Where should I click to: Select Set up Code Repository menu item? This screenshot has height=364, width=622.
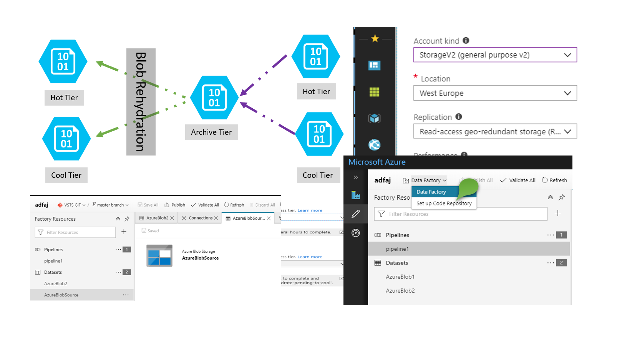[x=444, y=204]
